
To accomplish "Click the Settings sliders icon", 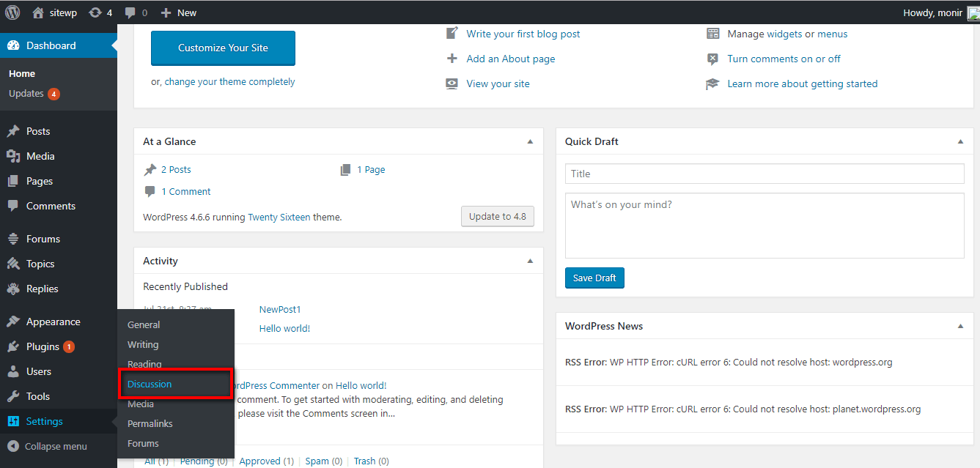I will (13, 421).
